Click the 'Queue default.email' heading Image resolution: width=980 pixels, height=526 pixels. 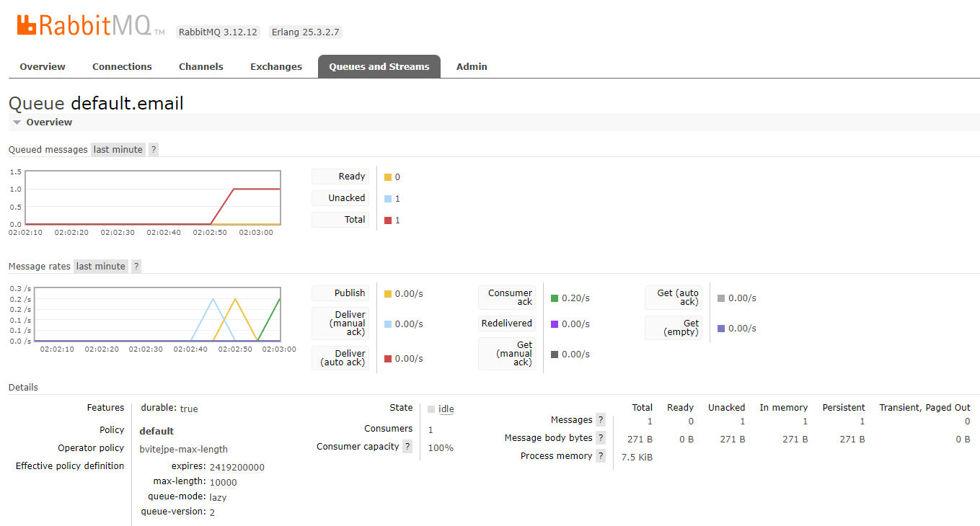pos(96,103)
